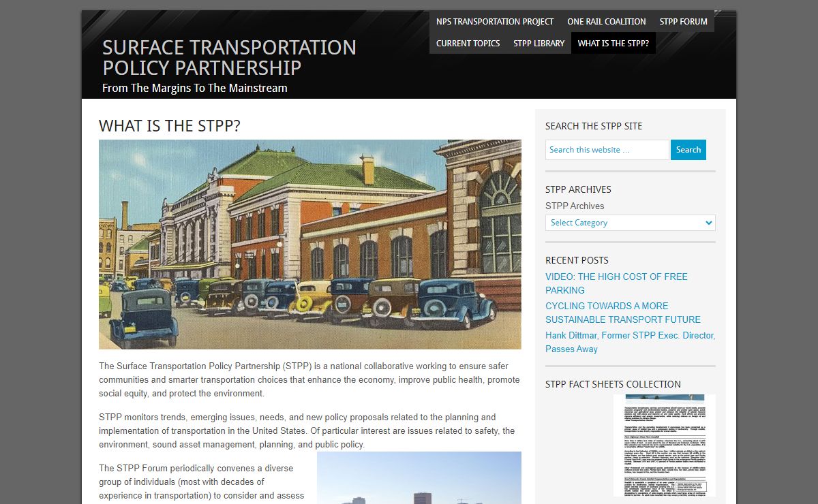The image size is (818, 504).
Task: Click the Search The STPP Site heading
Action: click(594, 126)
